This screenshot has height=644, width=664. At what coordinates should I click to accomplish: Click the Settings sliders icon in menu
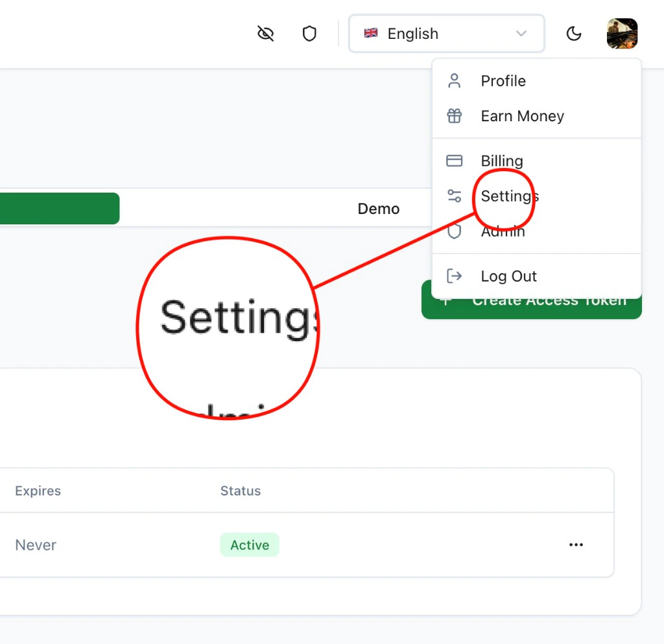point(454,195)
